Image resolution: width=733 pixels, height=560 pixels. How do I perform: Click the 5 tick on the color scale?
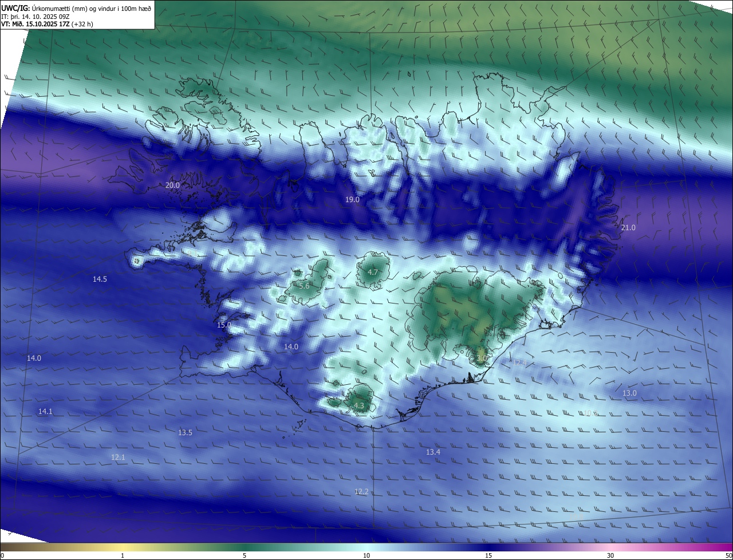point(245,555)
